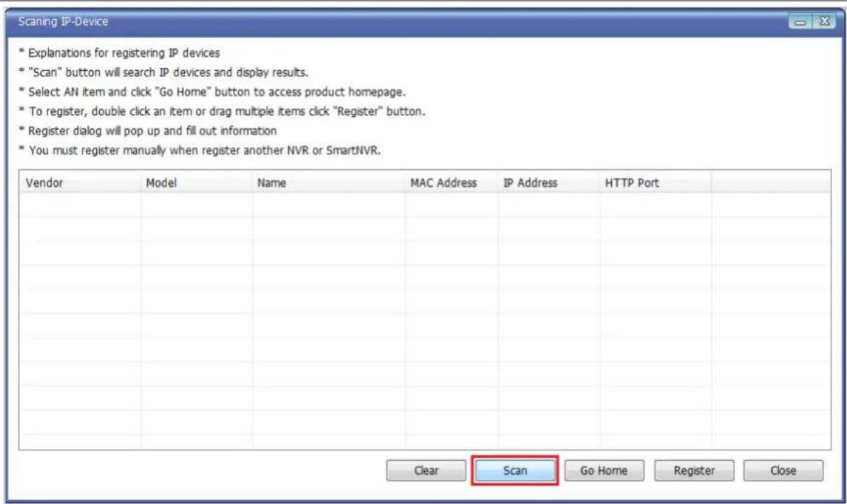The height and width of the screenshot is (504, 847).
Task: Open product homepage via Go Home
Action: (604, 471)
